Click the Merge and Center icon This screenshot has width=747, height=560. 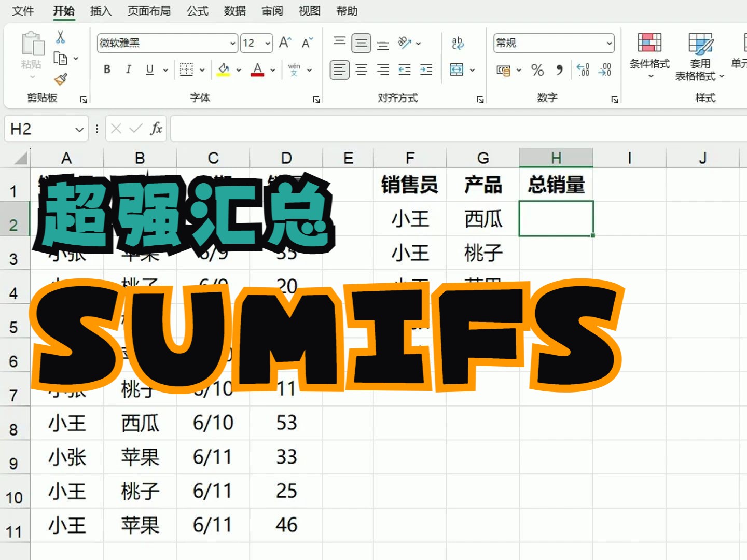[x=458, y=69]
